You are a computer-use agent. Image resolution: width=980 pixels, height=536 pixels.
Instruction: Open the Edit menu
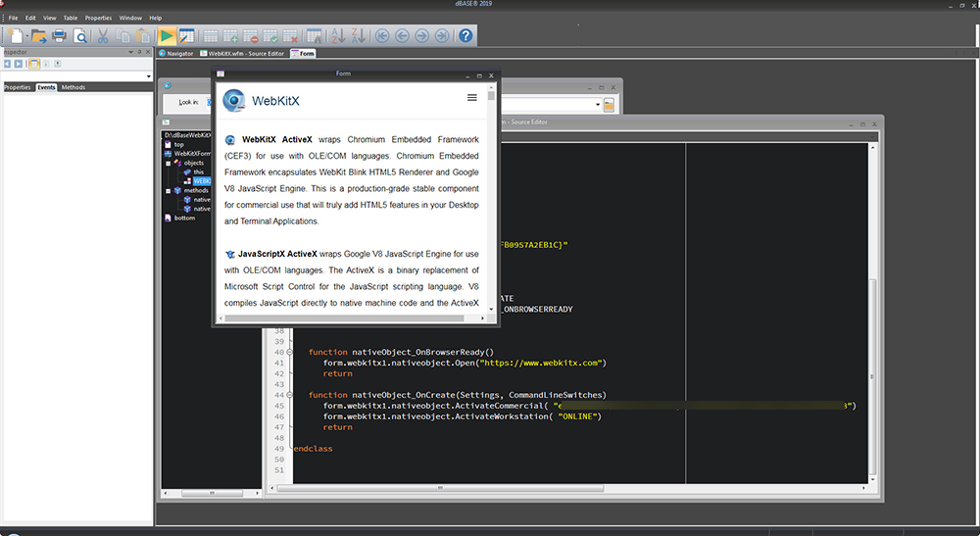click(30, 18)
